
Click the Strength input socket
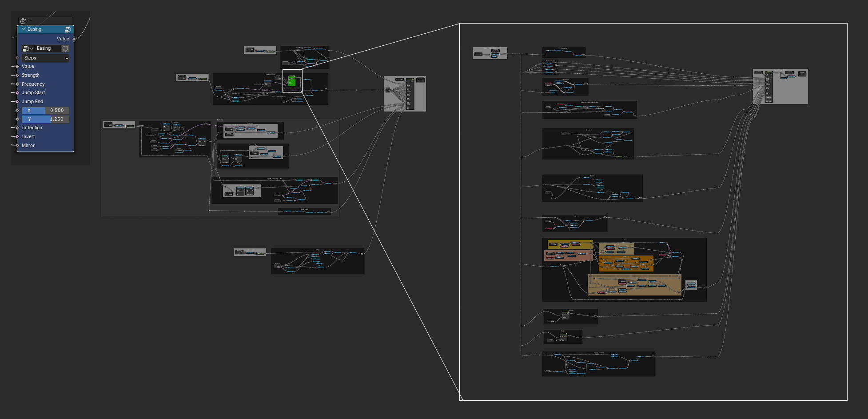(17, 76)
